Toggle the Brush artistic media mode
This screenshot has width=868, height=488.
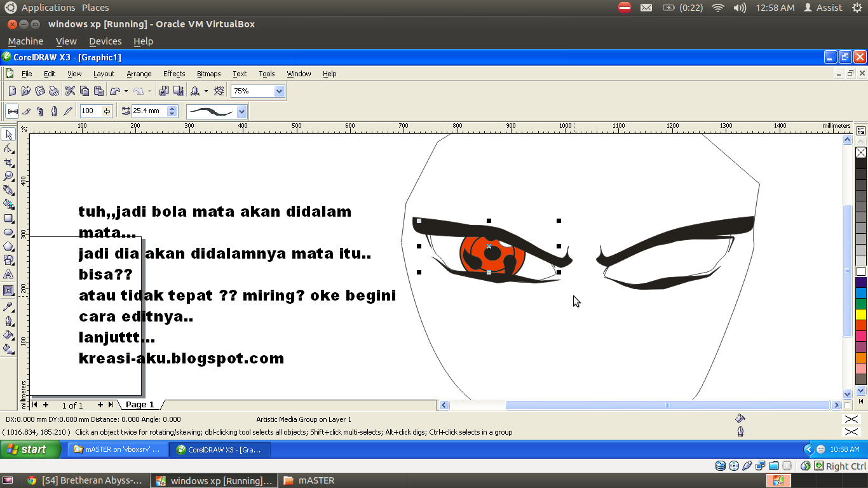26,111
